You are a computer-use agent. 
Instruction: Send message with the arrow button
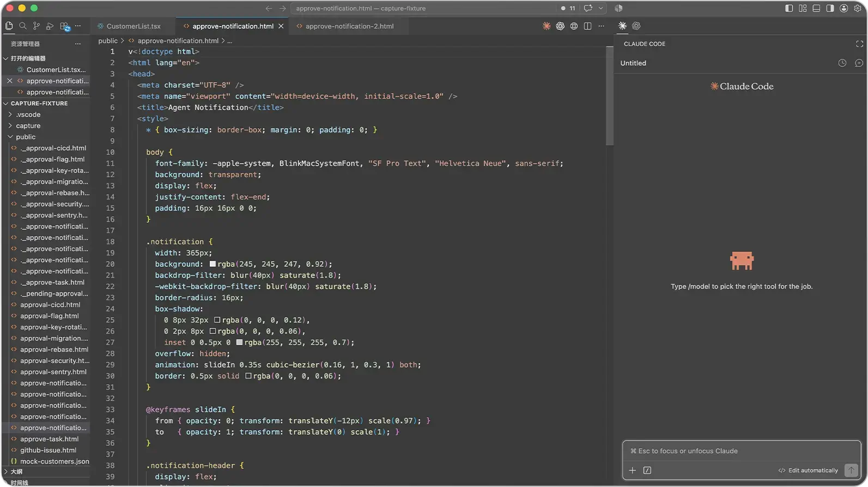pos(851,470)
